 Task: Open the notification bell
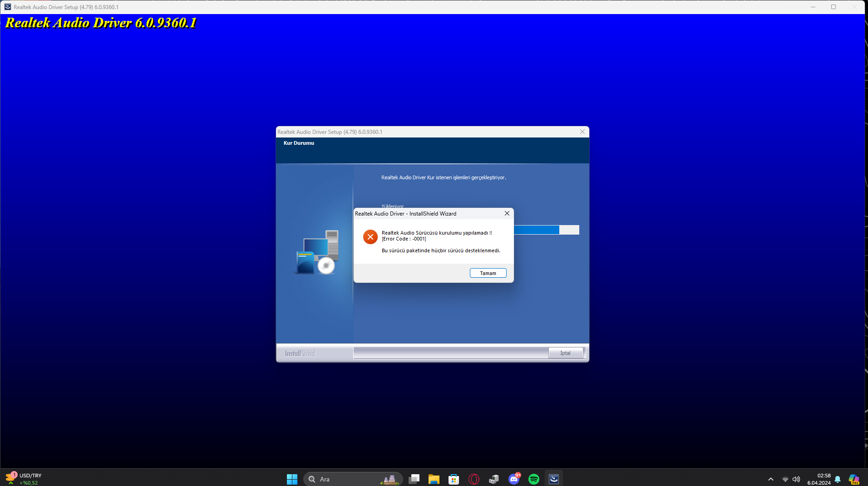tap(838, 479)
